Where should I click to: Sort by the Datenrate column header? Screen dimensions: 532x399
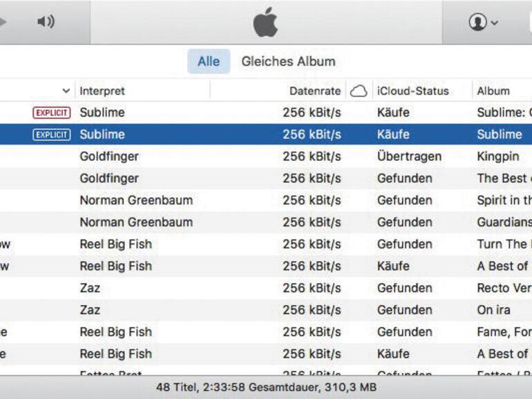click(314, 91)
